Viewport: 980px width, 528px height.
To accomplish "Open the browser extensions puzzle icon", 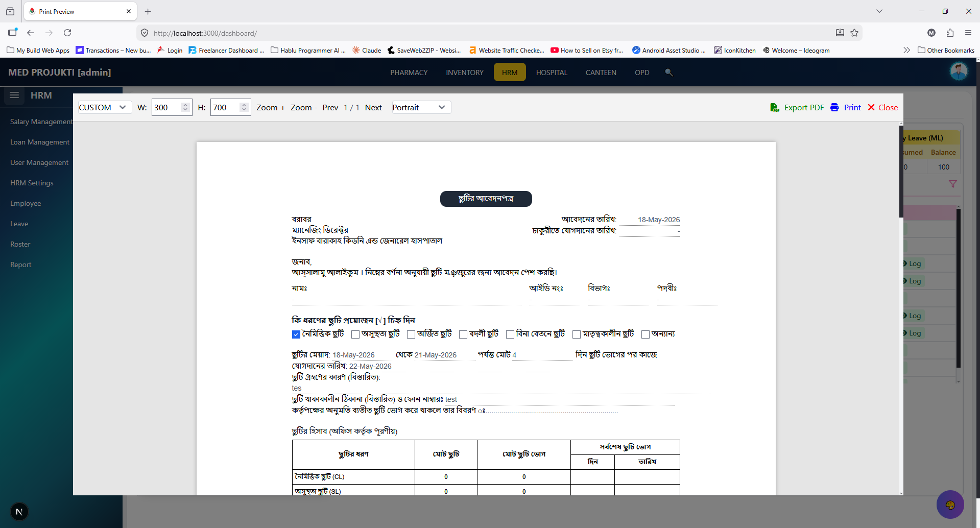I will click(950, 33).
